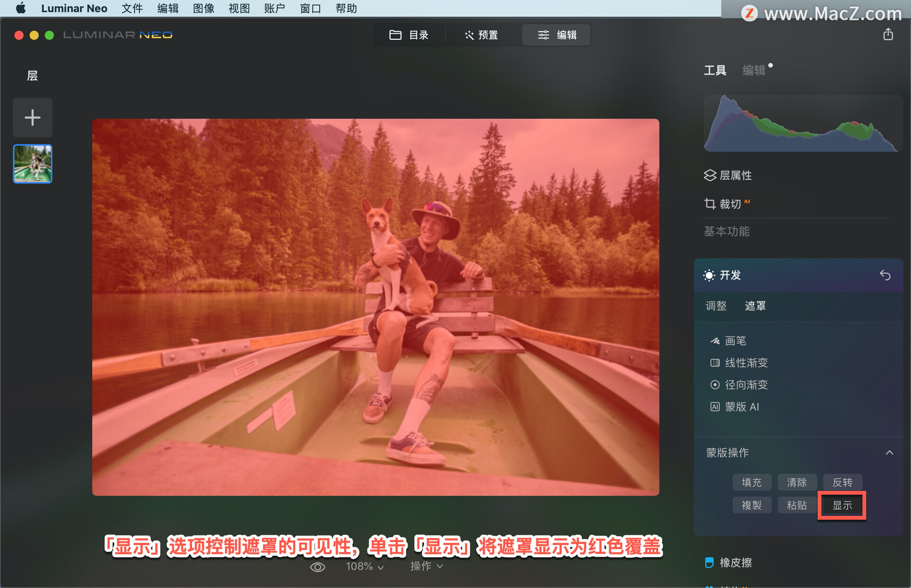Open the 图像 menu
This screenshot has height=588, width=911.
[x=204, y=9]
